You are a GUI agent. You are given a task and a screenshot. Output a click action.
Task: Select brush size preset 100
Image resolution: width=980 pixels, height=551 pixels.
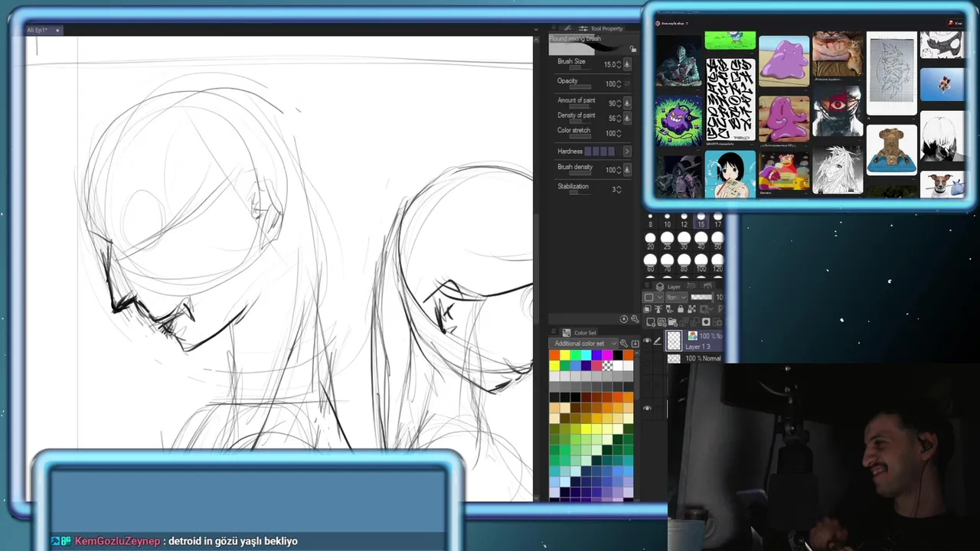pos(701,263)
